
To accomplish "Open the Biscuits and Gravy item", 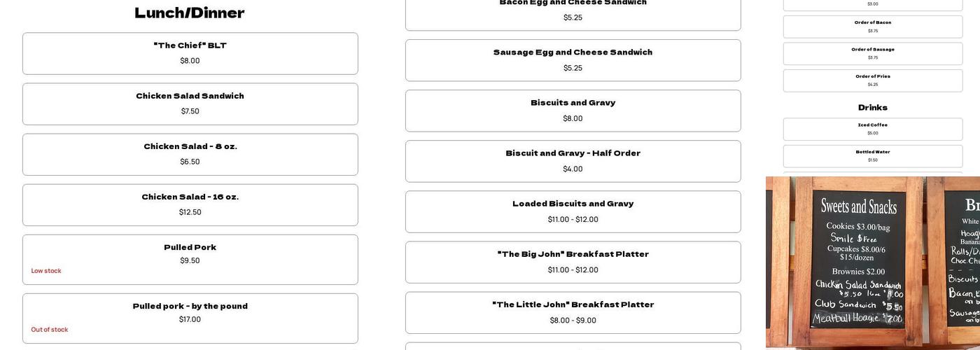I will coord(573,111).
